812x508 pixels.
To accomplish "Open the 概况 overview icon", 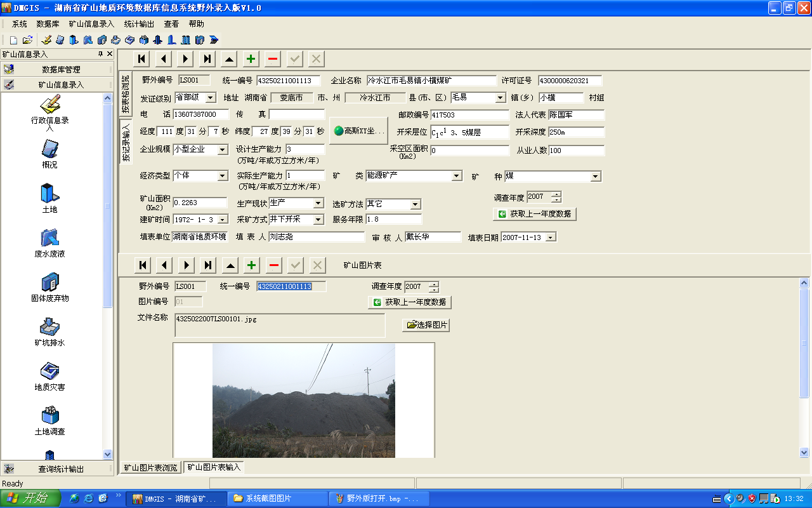I will click(x=50, y=150).
